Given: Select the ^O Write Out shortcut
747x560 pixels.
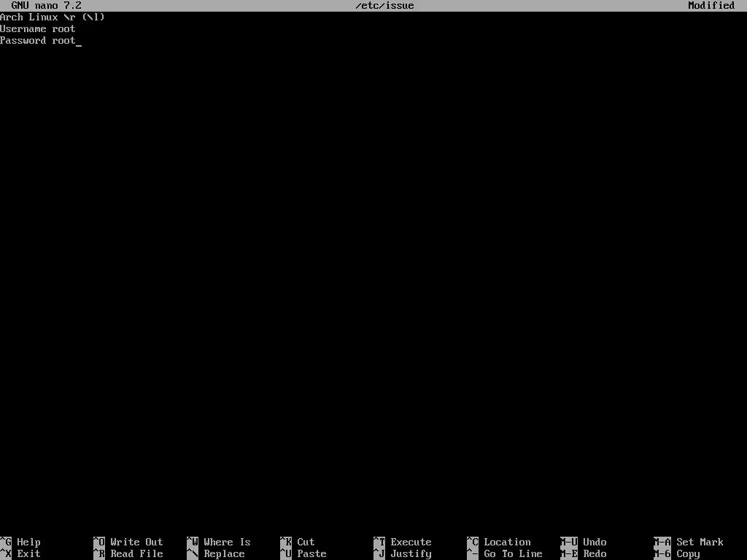Looking at the screenshot, I should (x=128, y=542).
